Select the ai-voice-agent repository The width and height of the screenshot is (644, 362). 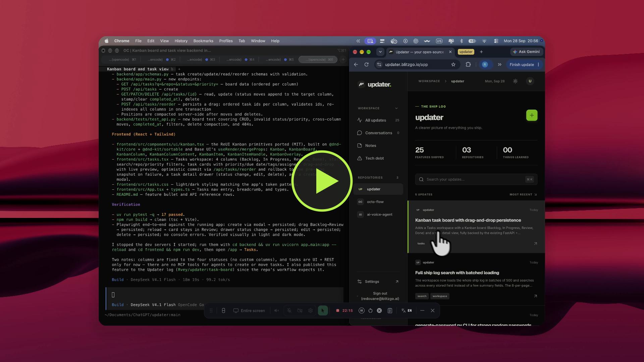378,215
